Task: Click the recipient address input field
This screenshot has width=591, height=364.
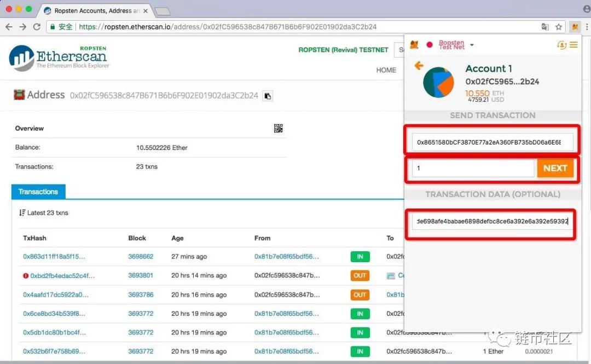Action: (x=489, y=142)
